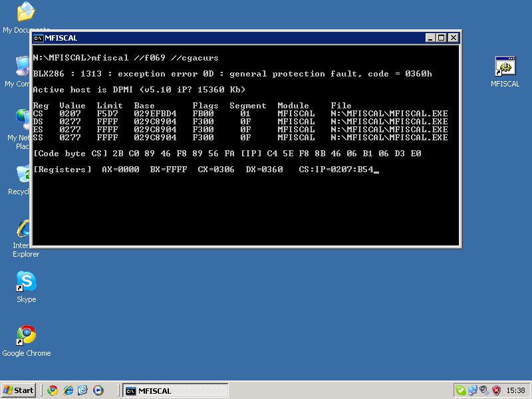The width and height of the screenshot is (532, 399).
Task: Maximize the MFISCAL console window
Action: pyautogui.click(x=441, y=38)
